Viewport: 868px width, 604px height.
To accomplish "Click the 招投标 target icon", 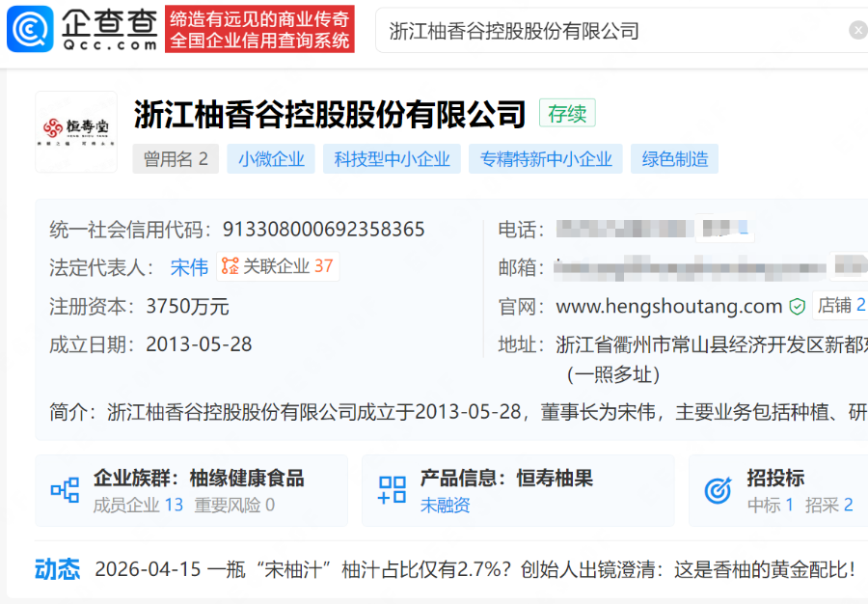I will click(718, 490).
